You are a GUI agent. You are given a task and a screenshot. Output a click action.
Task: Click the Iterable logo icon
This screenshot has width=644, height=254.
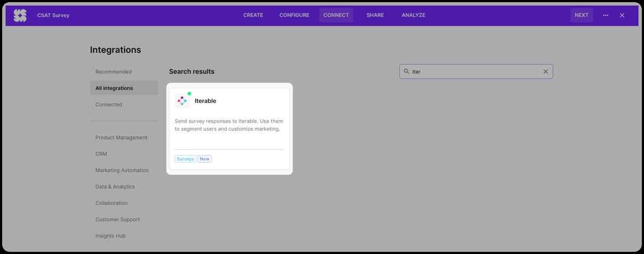pos(182,100)
